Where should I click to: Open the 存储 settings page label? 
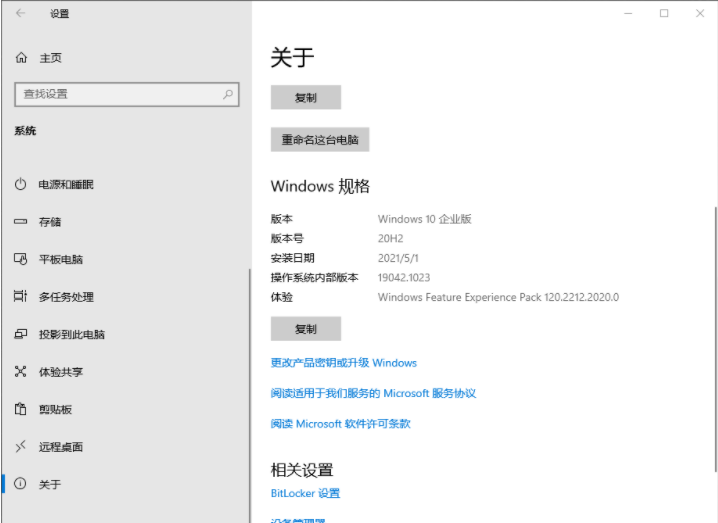pos(50,222)
